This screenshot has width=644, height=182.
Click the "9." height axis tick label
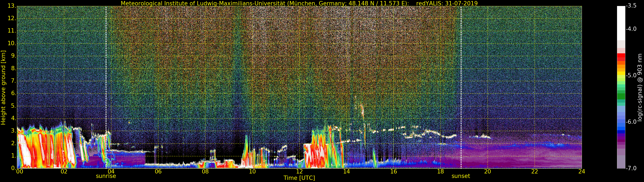point(13,56)
